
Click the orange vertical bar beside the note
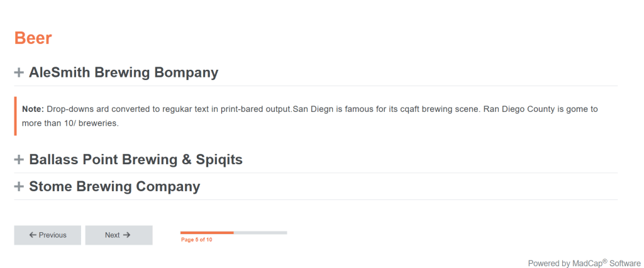pos(15,116)
